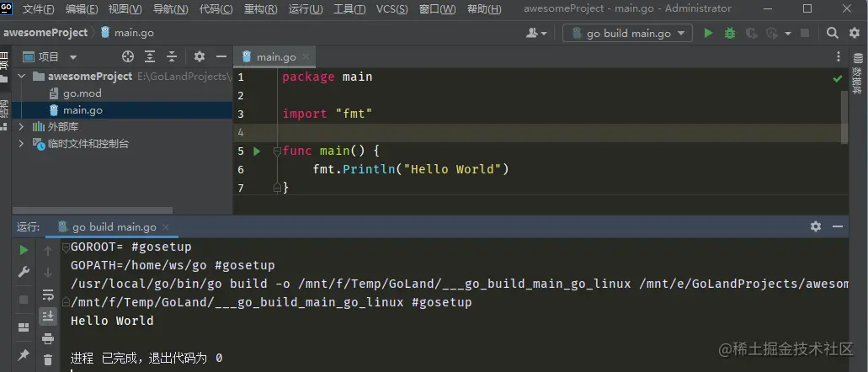Open the 编辑(E) menu
The width and height of the screenshot is (868, 372).
(82, 9)
